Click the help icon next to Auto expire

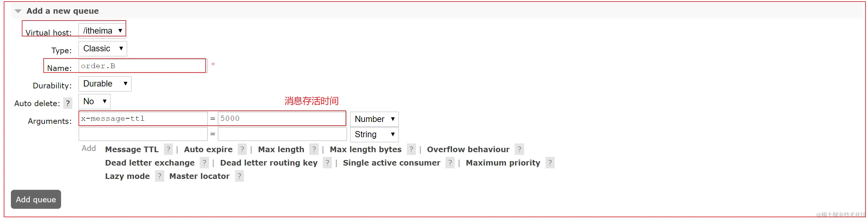(242, 149)
